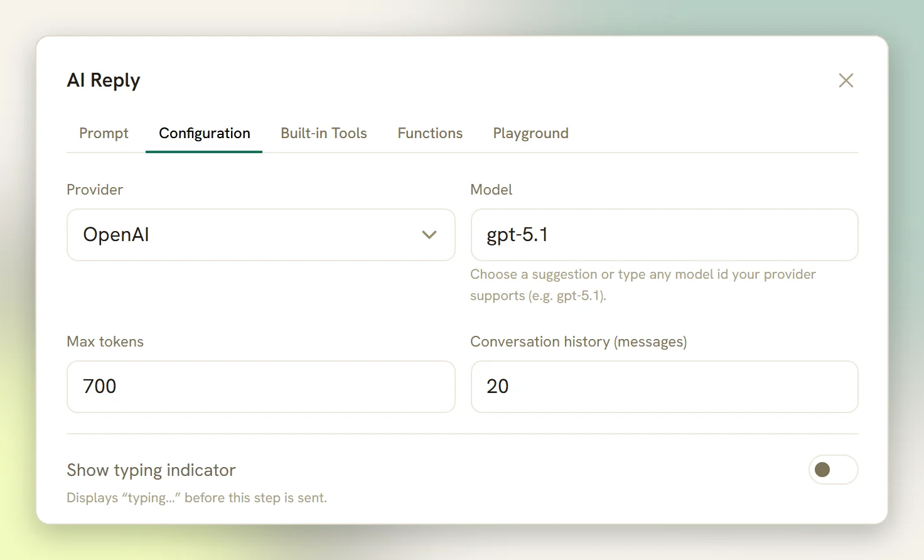Screen dimensions: 924x560
Task: Click the 'Max tokens' field label
Action: pos(105,342)
